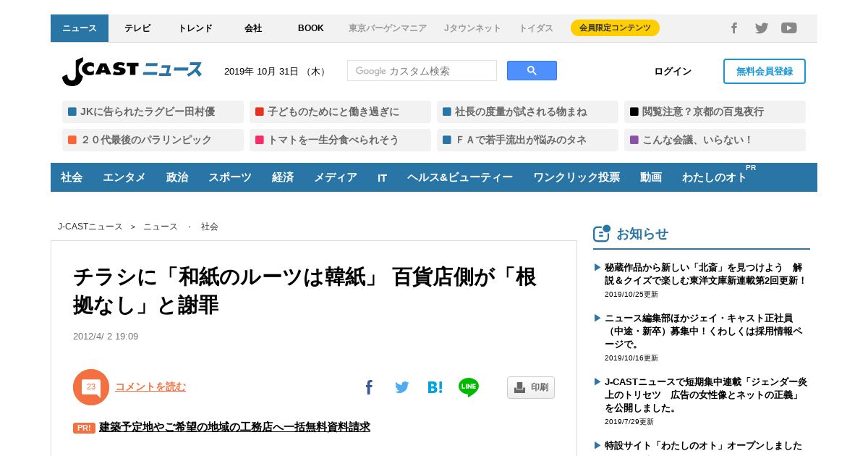This screenshot has width=868, height=456.
Task: Open headline ＦＡで若手流出が悩みのタネ
Action: [527, 140]
